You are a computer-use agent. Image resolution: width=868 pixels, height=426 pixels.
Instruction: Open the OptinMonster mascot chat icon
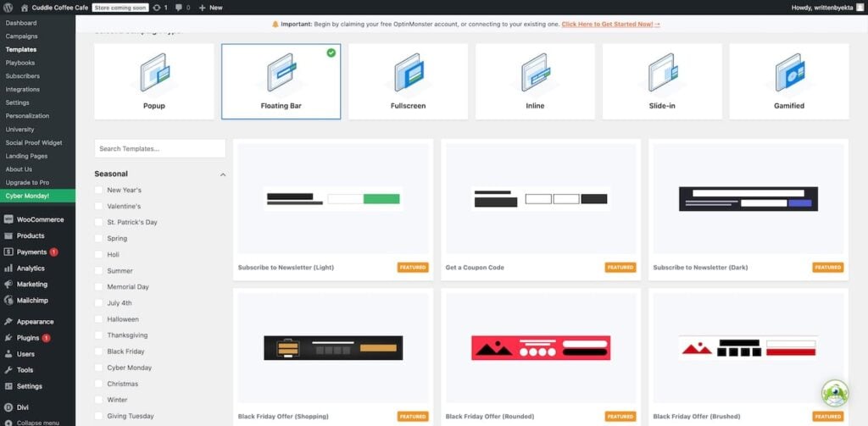click(x=835, y=393)
